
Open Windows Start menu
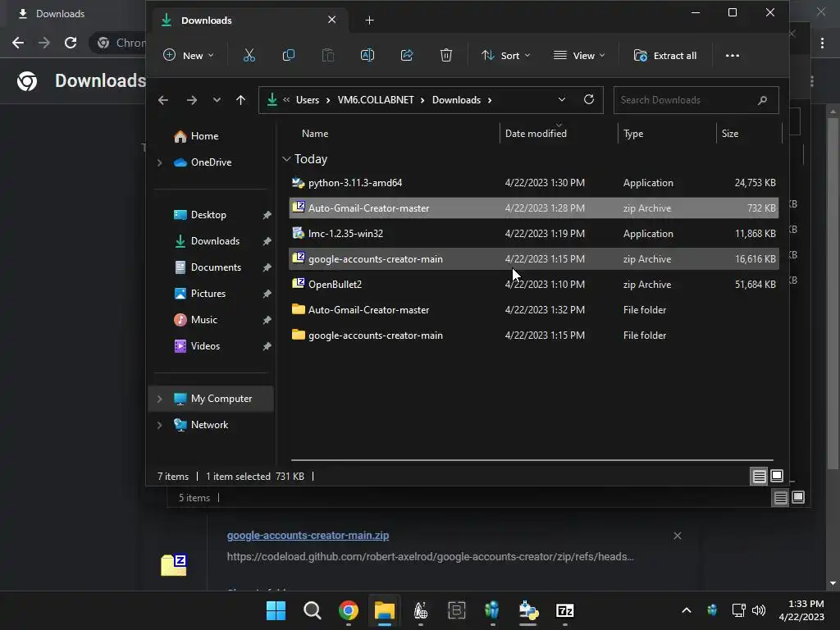pos(276,610)
